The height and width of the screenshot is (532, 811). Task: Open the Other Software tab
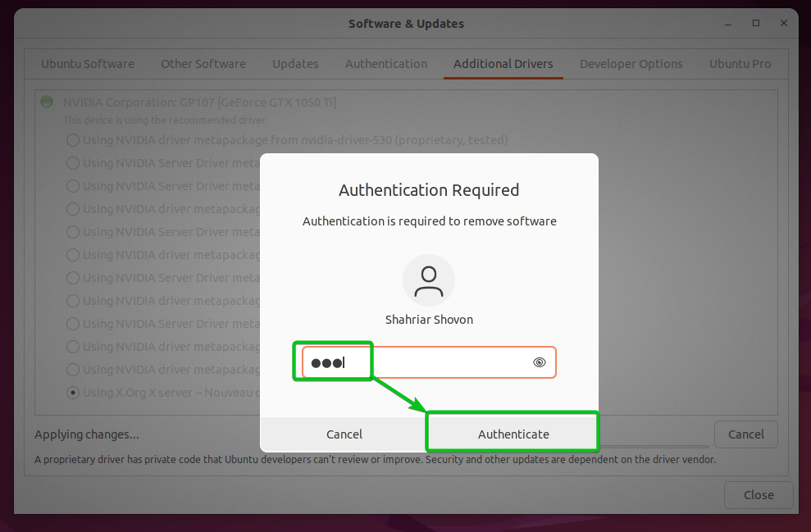203,64
